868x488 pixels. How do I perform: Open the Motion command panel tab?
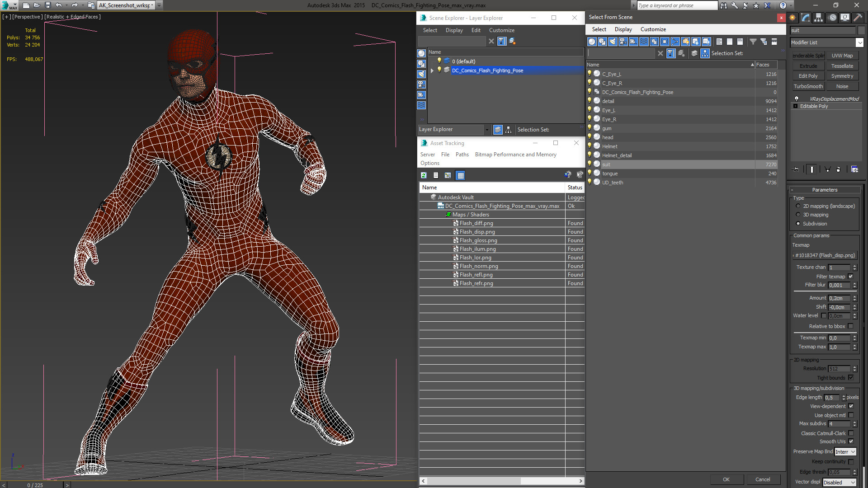click(832, 18)
